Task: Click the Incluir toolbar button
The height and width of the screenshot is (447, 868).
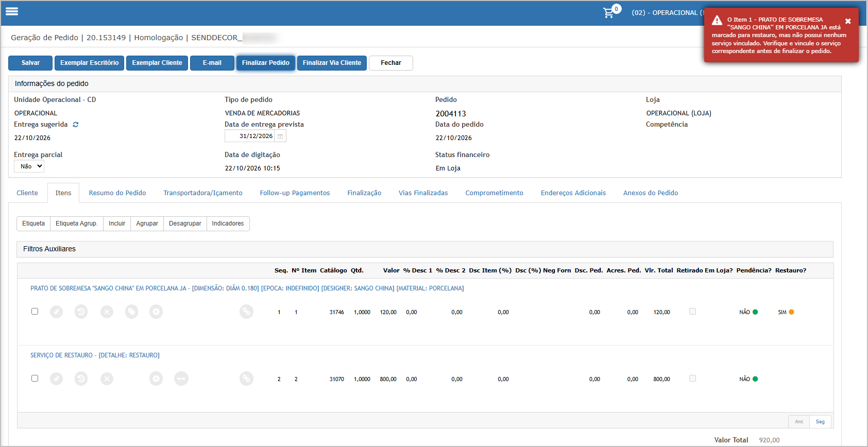Action: (117, 223)
